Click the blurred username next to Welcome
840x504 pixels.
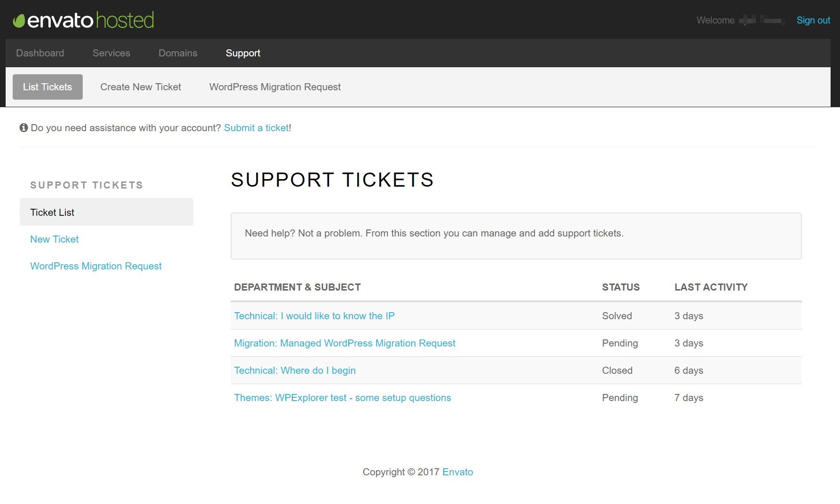761,20
